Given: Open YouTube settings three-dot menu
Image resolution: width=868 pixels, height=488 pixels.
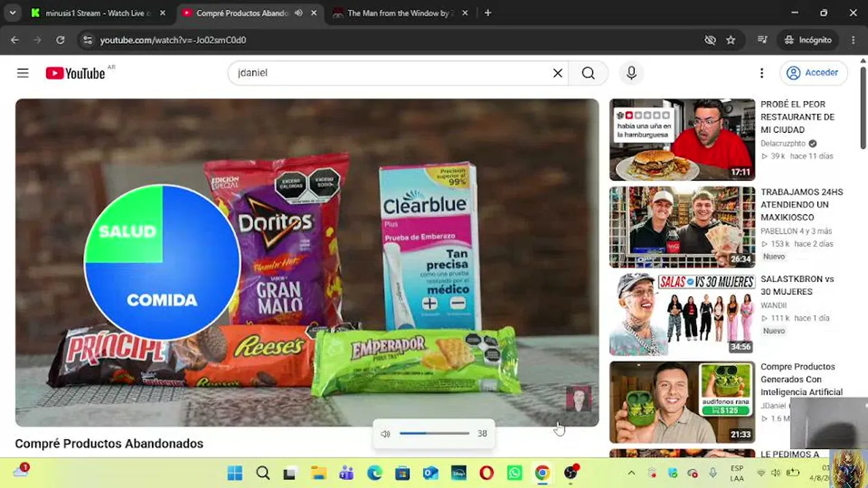Looking at the screenshot, I should 762,73.
